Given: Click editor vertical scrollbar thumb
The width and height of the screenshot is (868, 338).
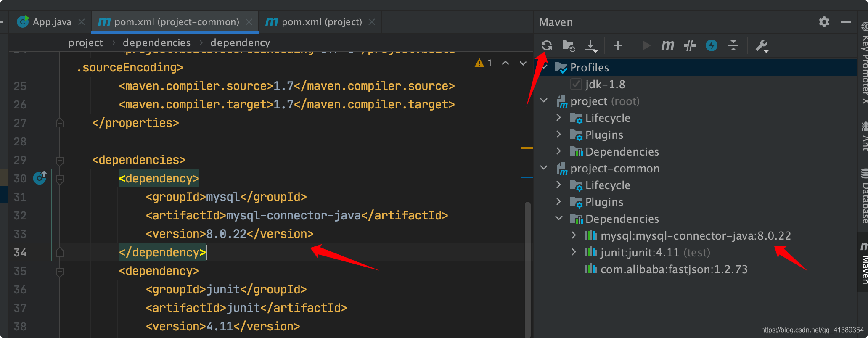Looking at the screenshot, I should pos(527,269).
